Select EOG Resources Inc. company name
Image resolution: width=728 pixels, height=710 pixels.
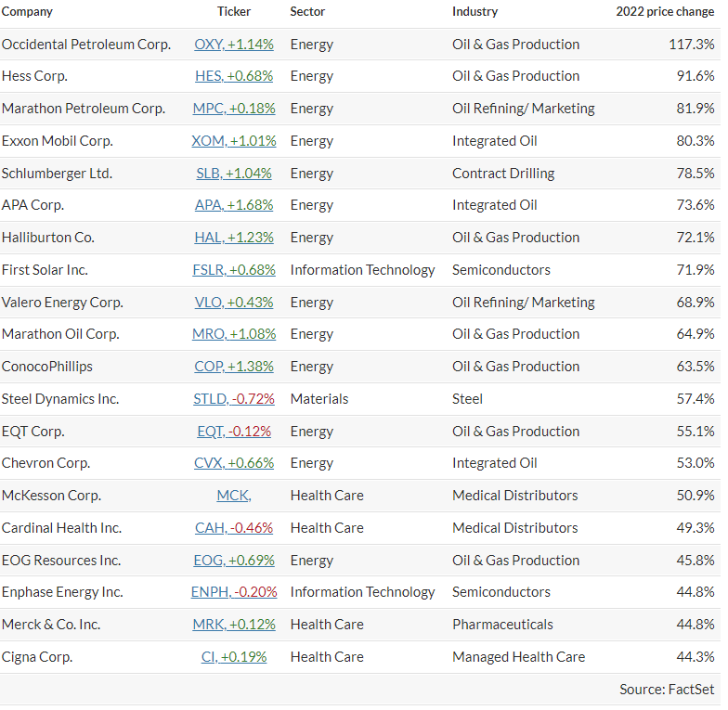point(61,561)
